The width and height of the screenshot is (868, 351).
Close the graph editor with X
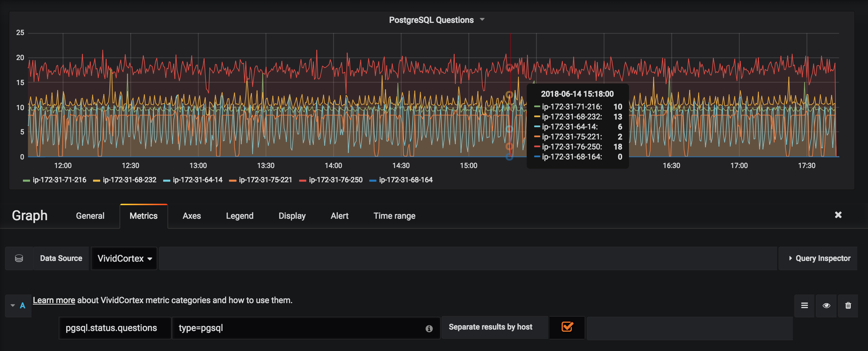pyautogui.click(x=838, y=215)
